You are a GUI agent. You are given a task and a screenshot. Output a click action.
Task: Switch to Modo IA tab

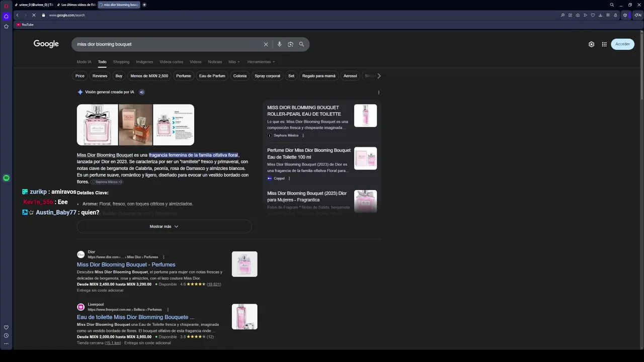tap(84, 62)
